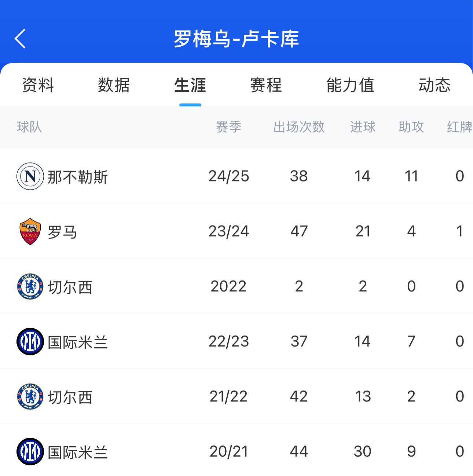Go to the 赛程 tab
473x476 pixels.
click(266, 85)
